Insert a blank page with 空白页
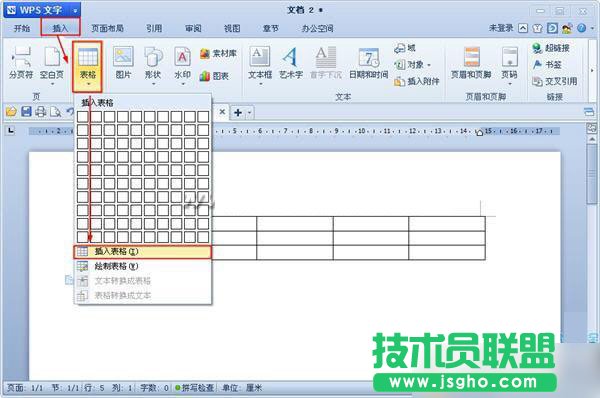Screen dimensions: 600x398 pyautogui.click(x=52, y=65)
